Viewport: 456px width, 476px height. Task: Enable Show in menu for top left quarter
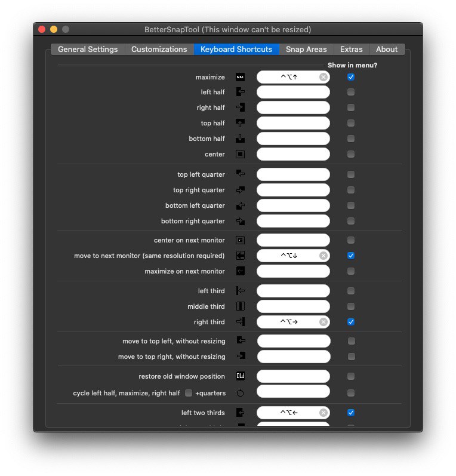(x=351, y=174)
